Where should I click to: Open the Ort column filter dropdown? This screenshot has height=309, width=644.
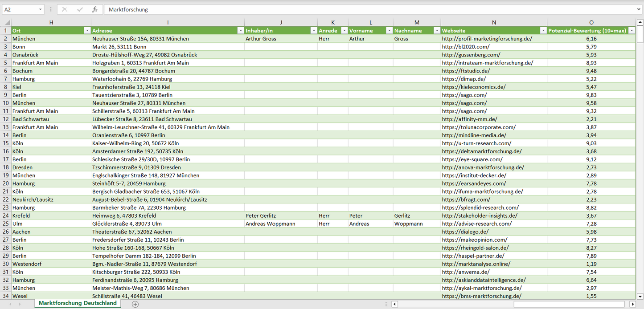(87, 31)
